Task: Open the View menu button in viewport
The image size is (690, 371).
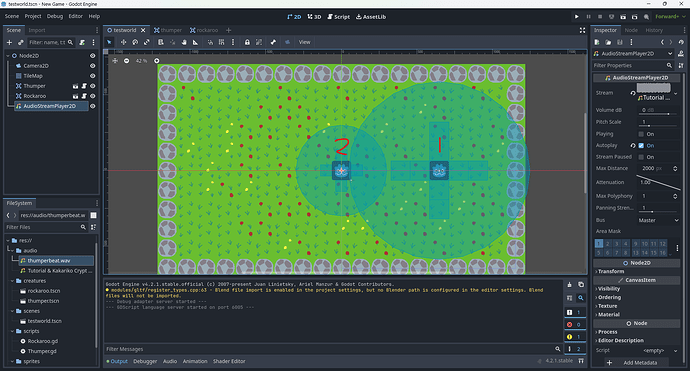Action: click(x=305, y=42)
